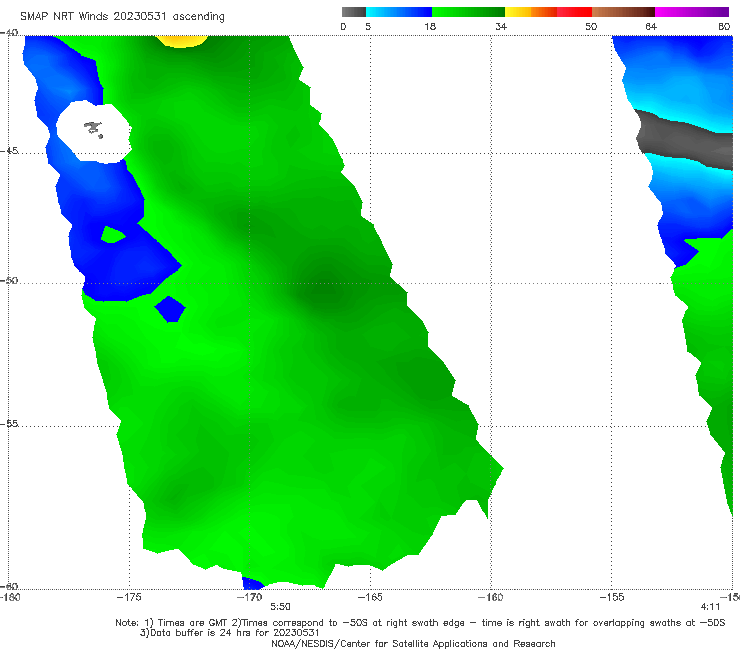
Task: Click the yellow high-wind patch at top of swath
Action: click(182, 41)
